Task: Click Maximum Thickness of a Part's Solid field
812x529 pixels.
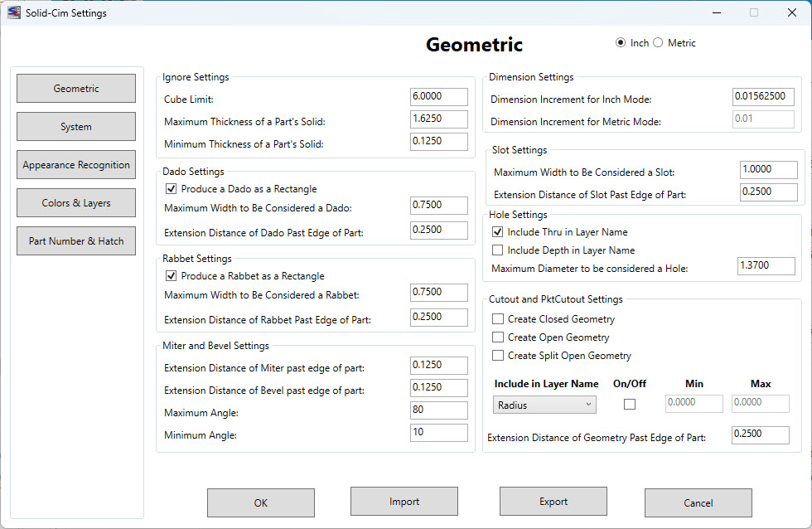Action: (x=438, y=119)
